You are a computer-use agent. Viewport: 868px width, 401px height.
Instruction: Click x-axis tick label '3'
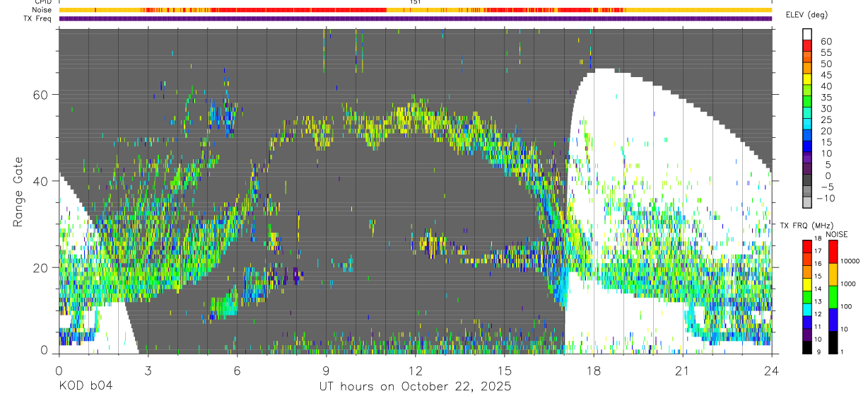pos(148,371)
